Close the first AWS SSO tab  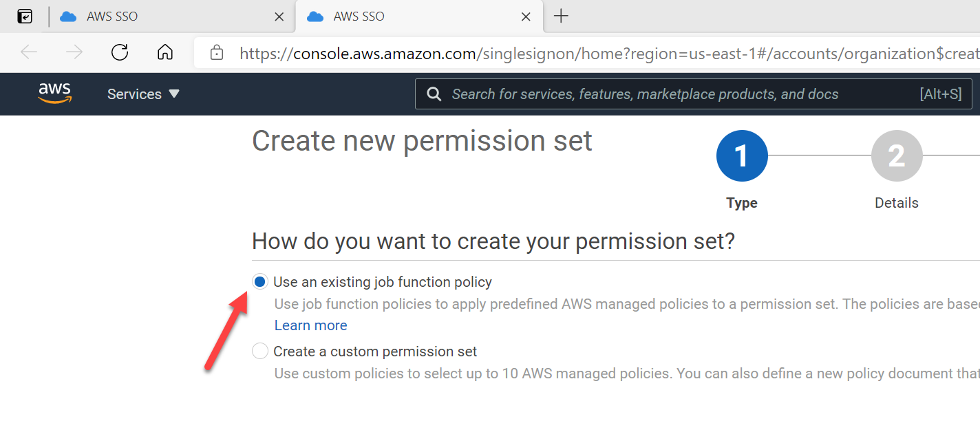279,17
